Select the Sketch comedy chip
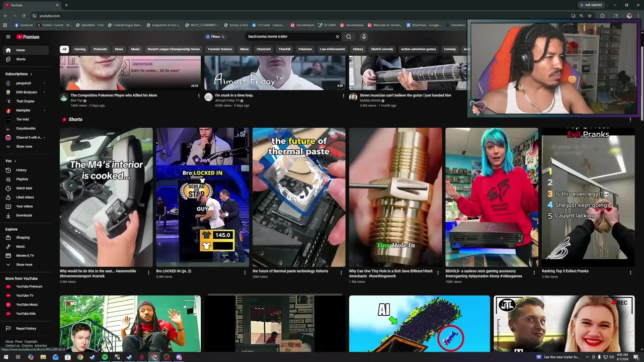The height and width of the screenshot is (362, 644). coord(382,49)
